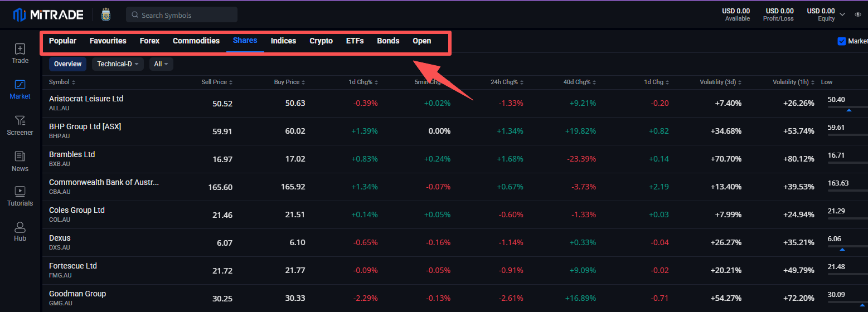
Task: Click Brambles 40d change -23.39%
Action: pos(581,159)
